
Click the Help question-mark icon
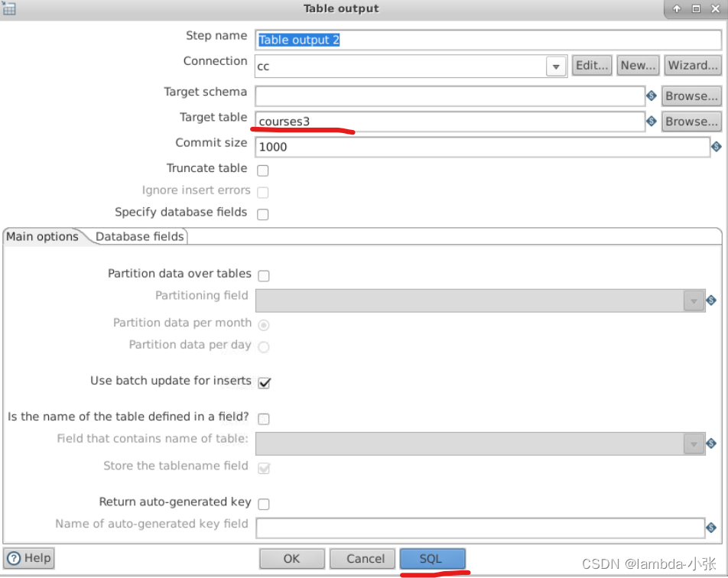[14, 558]
